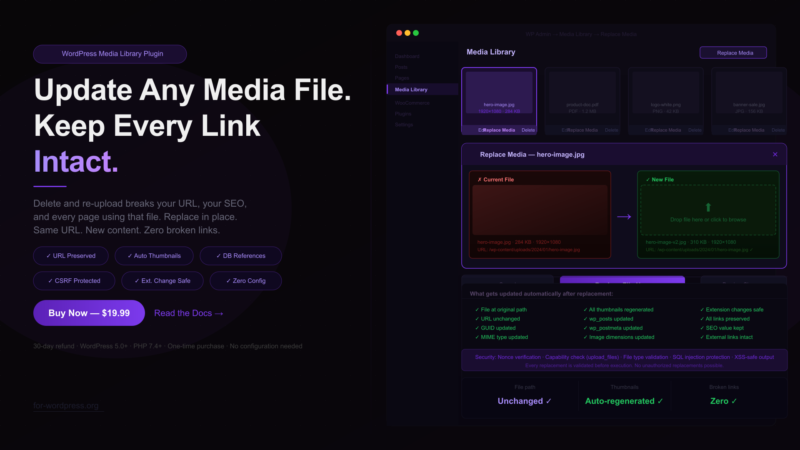The height and width of the screenshot is (450, 800).
Task: Select the banner-sale.jpg media thumbnail
Action: click(748, 93)
